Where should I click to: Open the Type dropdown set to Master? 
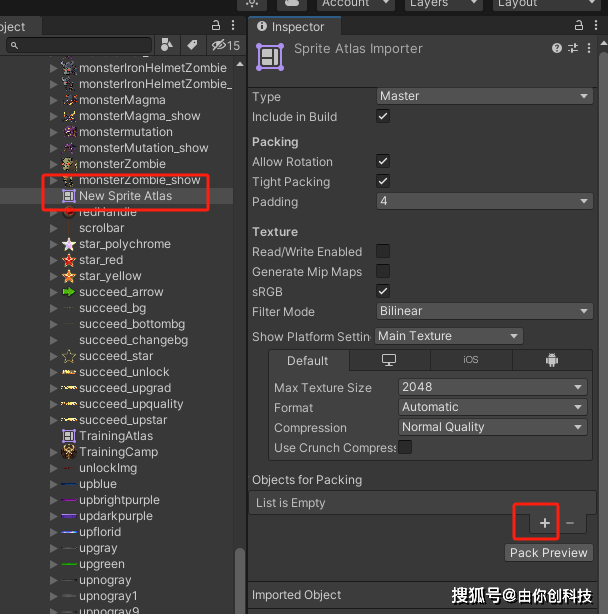[x=485, y=96]
